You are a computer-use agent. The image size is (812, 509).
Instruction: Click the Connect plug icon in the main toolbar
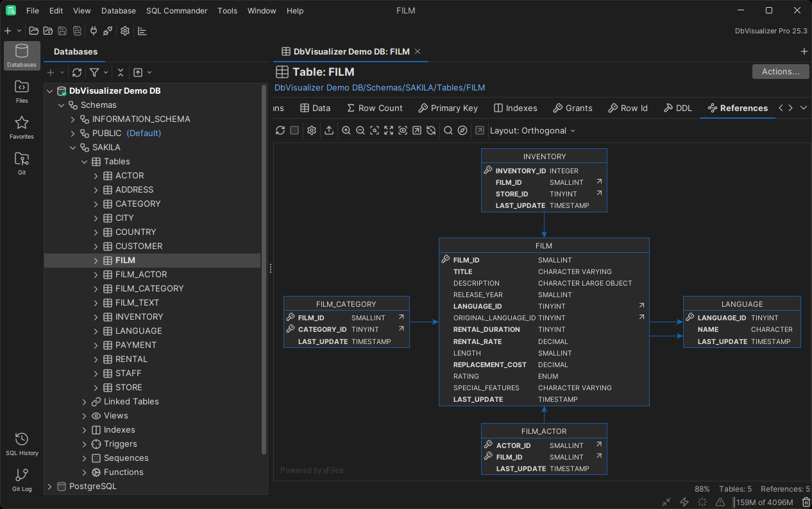click(93, 30)
